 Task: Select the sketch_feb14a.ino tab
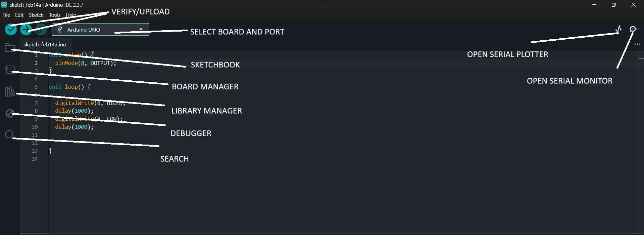pyautogui.click(x=45, y=44)
